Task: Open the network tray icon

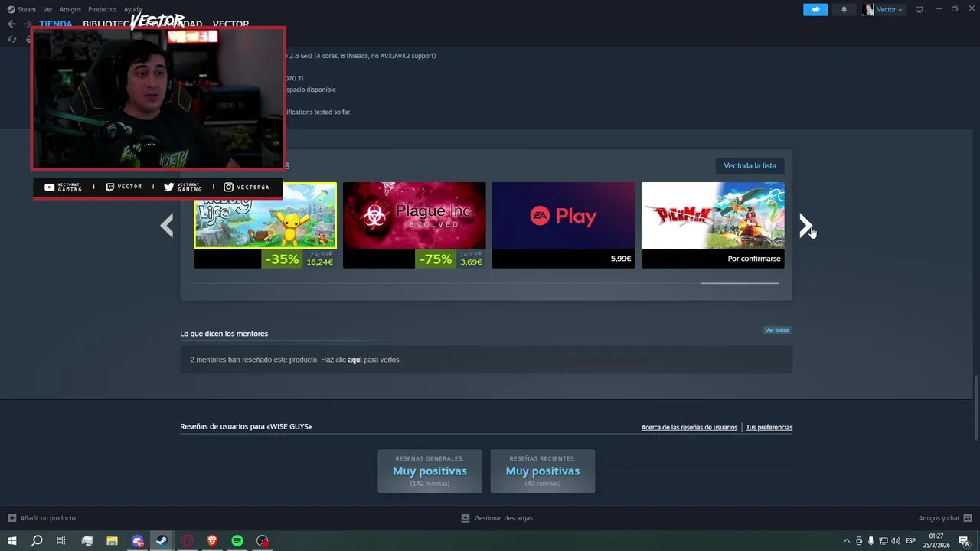Action: [x=883, y=541]
